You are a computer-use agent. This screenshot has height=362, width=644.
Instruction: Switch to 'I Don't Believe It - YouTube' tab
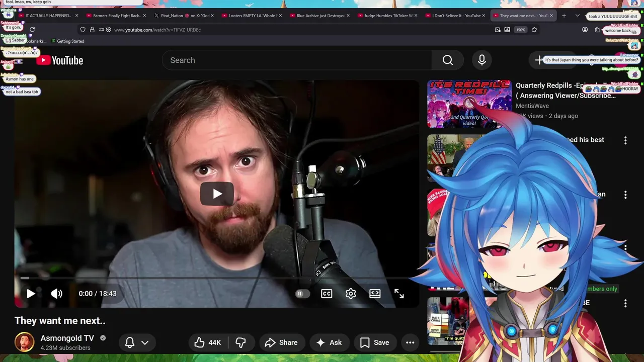click(456, 16)
